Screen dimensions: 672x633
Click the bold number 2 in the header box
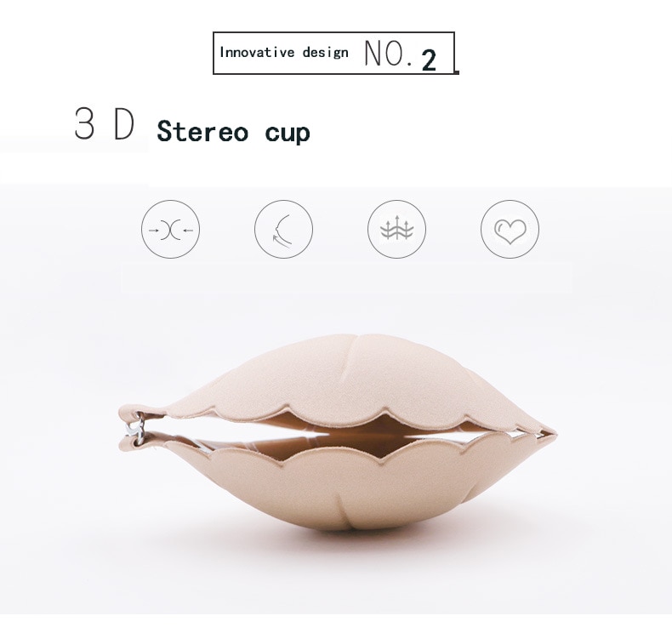(x=429, y=60)
